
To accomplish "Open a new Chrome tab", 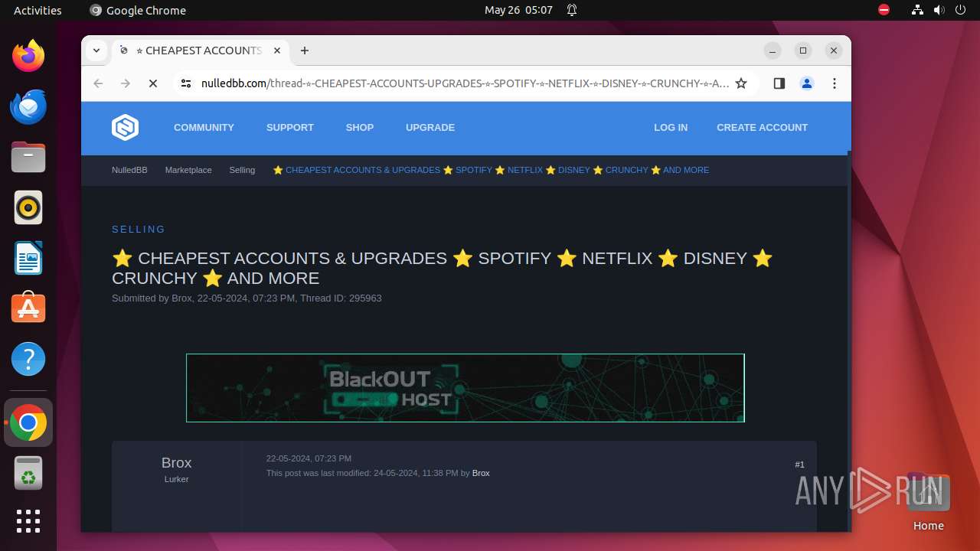I will click(x=305, y=51).
